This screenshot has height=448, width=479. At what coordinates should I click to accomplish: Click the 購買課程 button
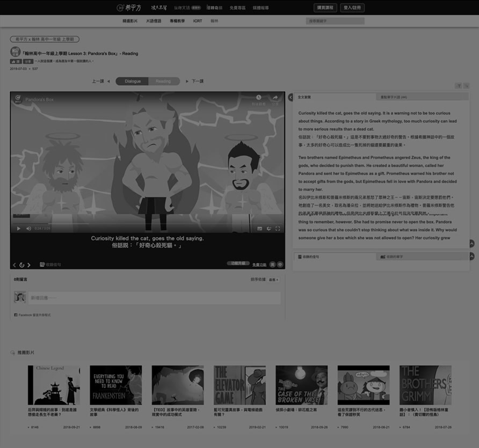tap(325, 8)
